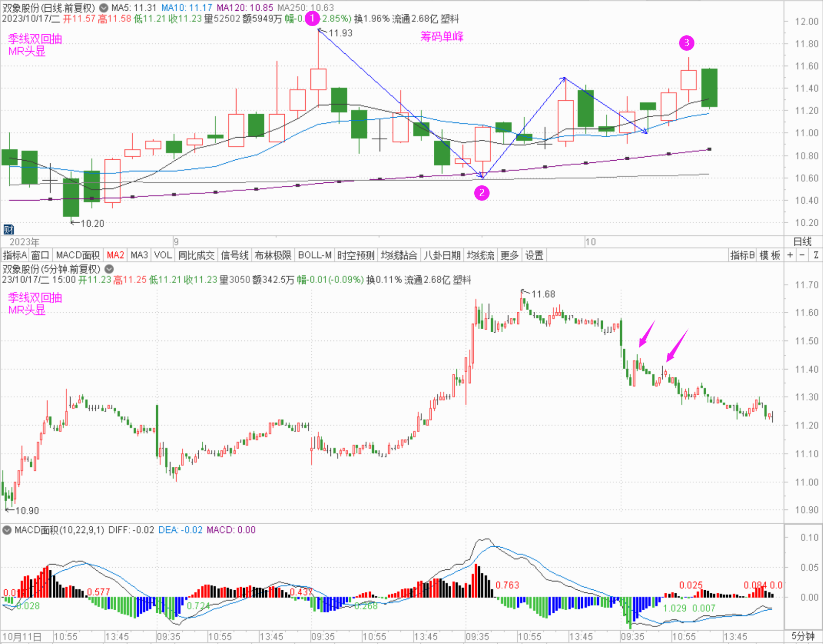Open the 设置 settings button

pos(534,255)
